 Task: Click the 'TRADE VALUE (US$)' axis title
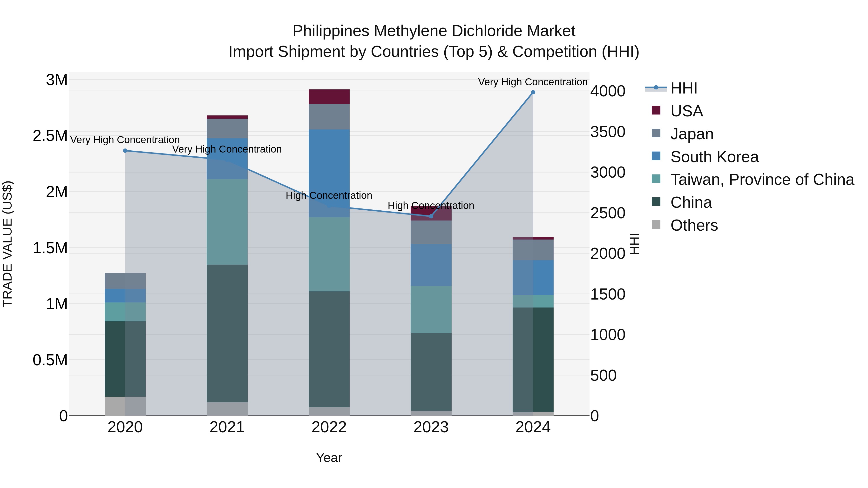[7, 244]
